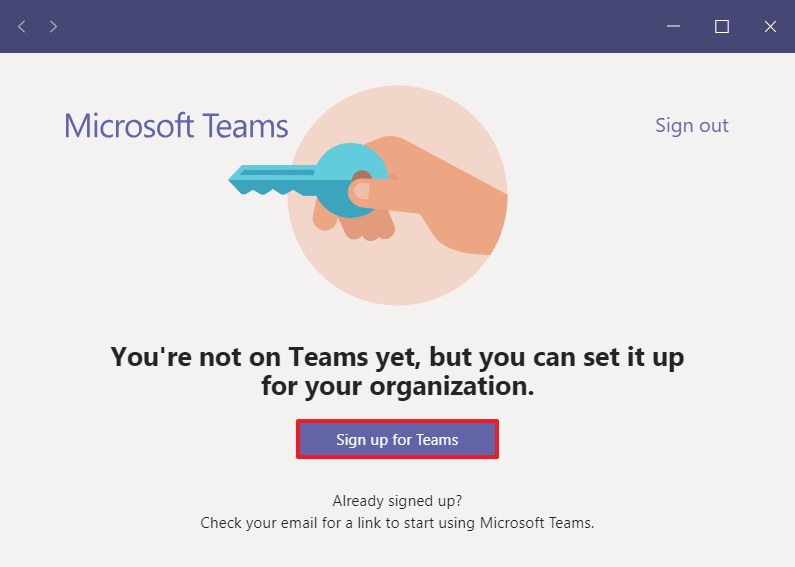
Task: Go back with the left arrow
Action: tap(22, 26)
